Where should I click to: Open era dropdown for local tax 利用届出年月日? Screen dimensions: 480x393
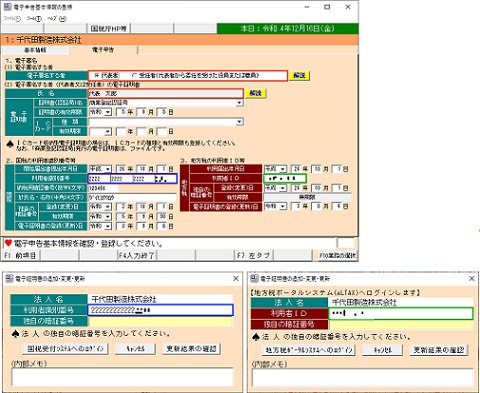click(283, 169)
